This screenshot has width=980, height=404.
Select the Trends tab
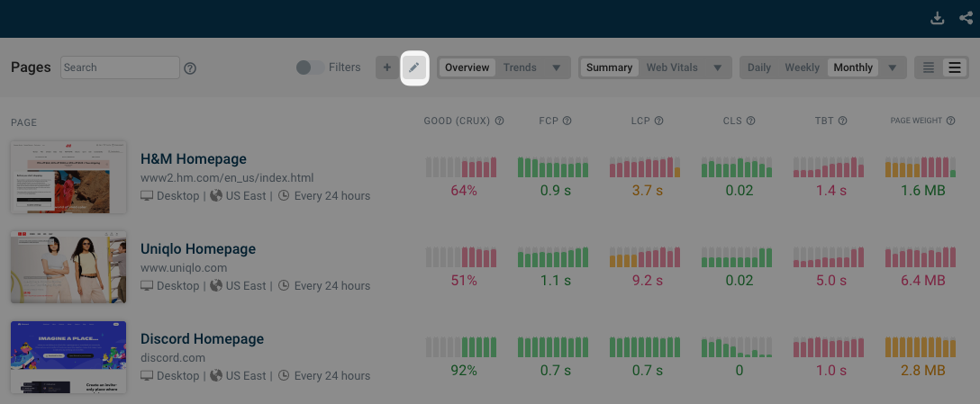(520, 67)
